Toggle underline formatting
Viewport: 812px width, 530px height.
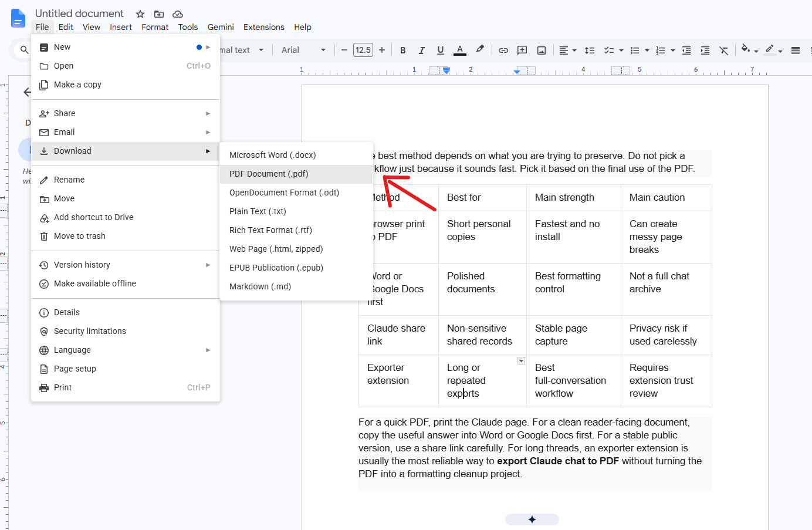(x=440, y=50)
